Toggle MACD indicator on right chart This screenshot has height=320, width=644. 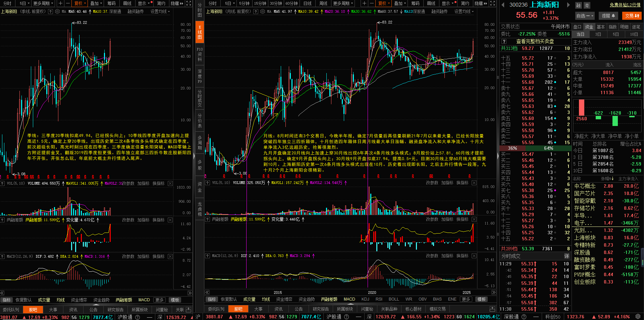(x=349, y=299)
